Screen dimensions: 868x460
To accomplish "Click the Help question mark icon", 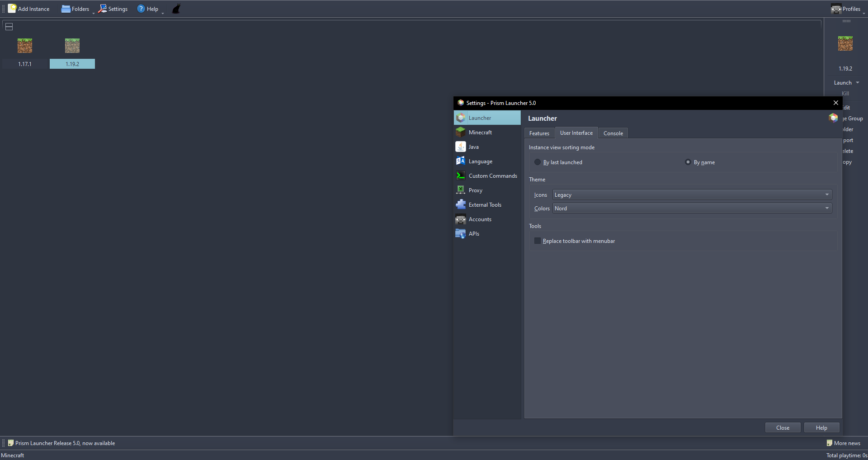I will pos(141,9).
